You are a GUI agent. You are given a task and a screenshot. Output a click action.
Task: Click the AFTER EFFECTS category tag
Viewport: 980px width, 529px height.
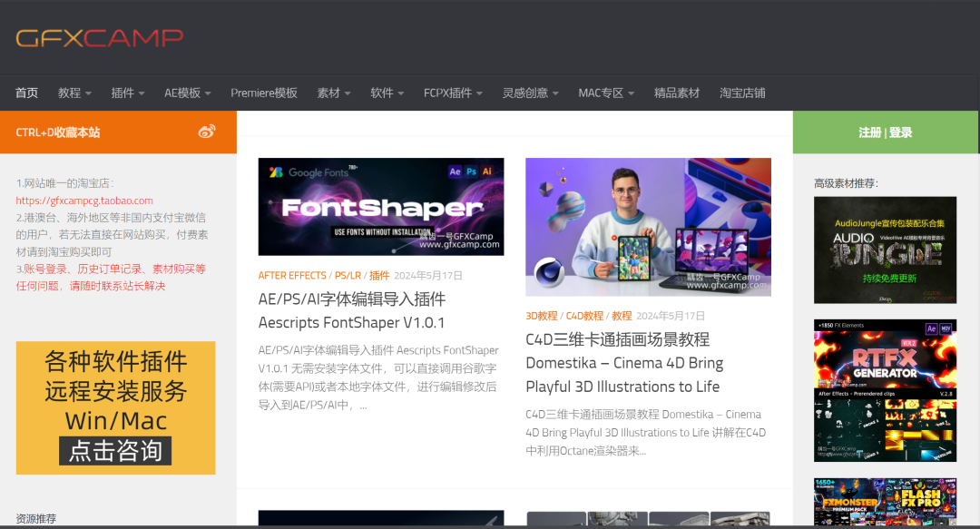click(292, 275)
